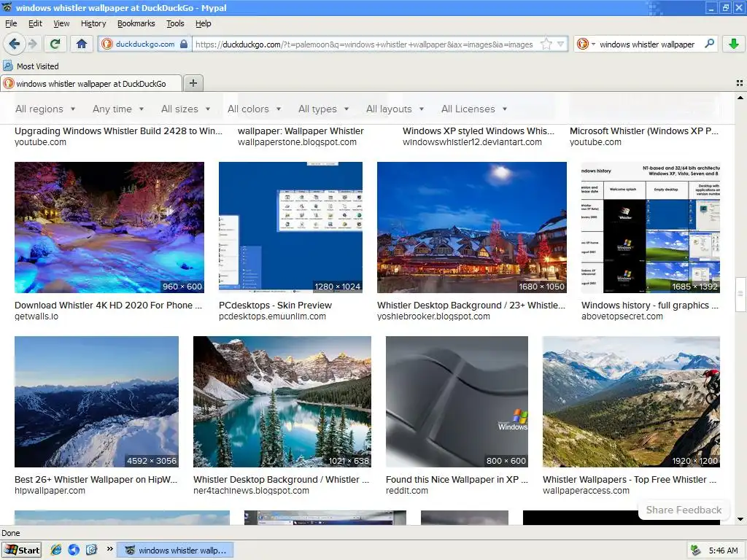
Task: Open the URL history dropdown arrow
Action: [x=561, y=44]
